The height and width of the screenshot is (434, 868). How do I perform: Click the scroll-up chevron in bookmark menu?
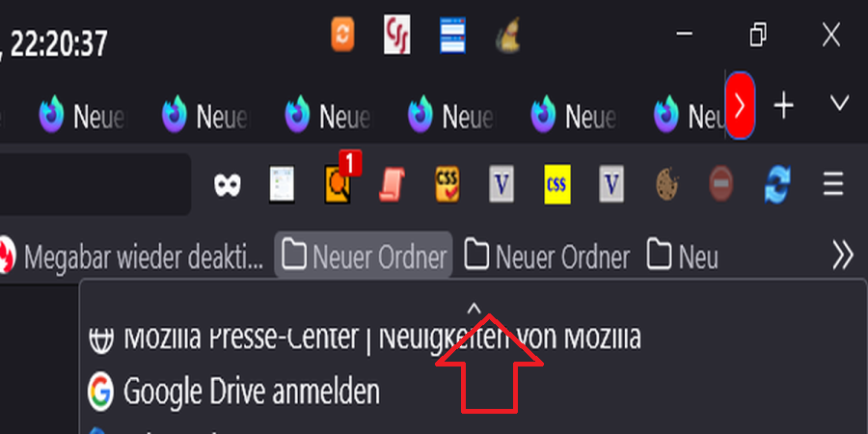tap(474, 309)
